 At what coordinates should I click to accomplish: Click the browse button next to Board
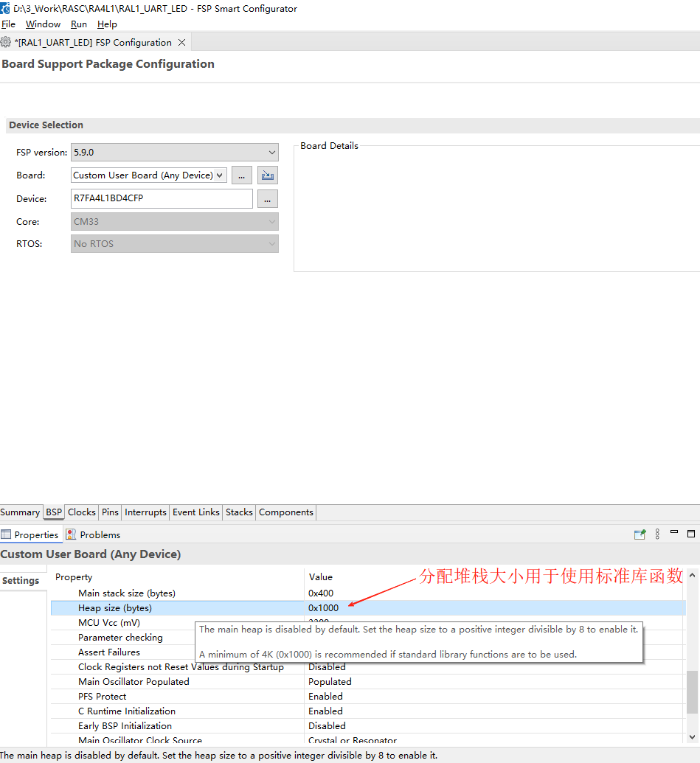click(x=241, y=175)
